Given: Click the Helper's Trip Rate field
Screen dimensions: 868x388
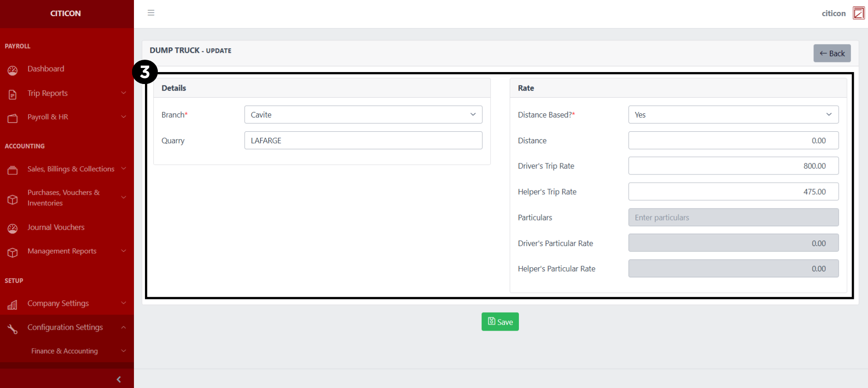Looking at the screenshot, I should click(x=733, y=191).
